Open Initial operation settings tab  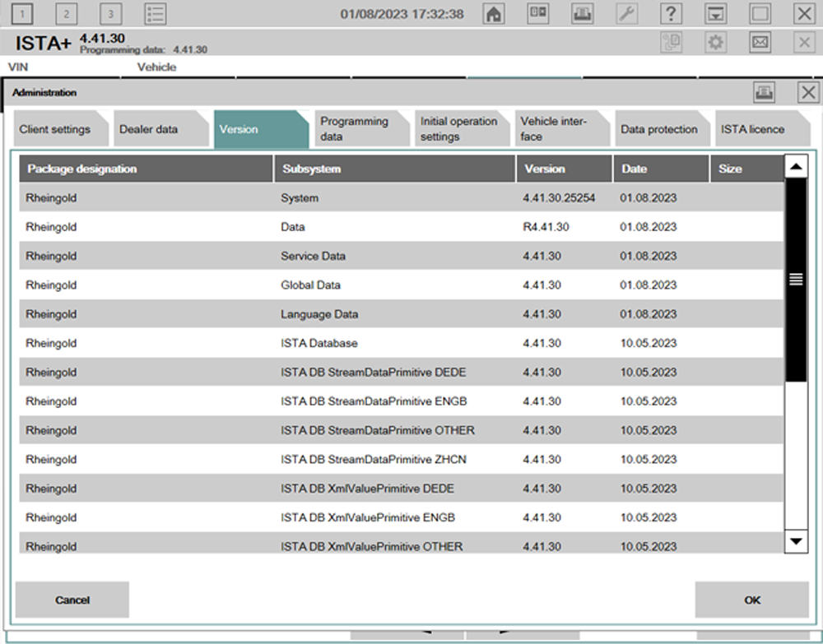(x=462, y=129)
